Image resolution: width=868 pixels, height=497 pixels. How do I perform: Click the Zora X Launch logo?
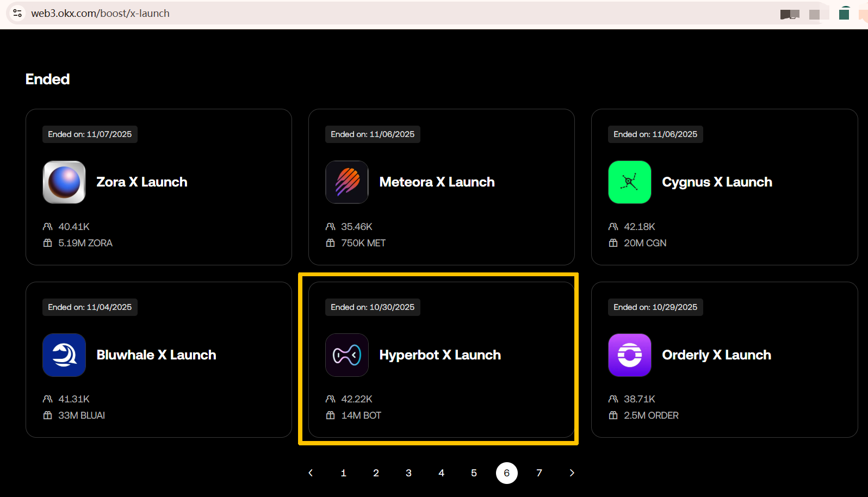pos(64,182)
